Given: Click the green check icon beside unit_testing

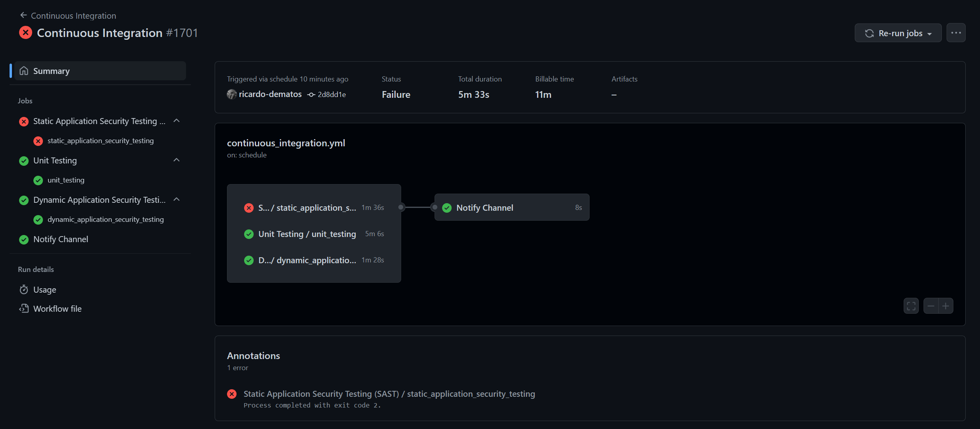Looking at the screenshot, I should [38, 180].
